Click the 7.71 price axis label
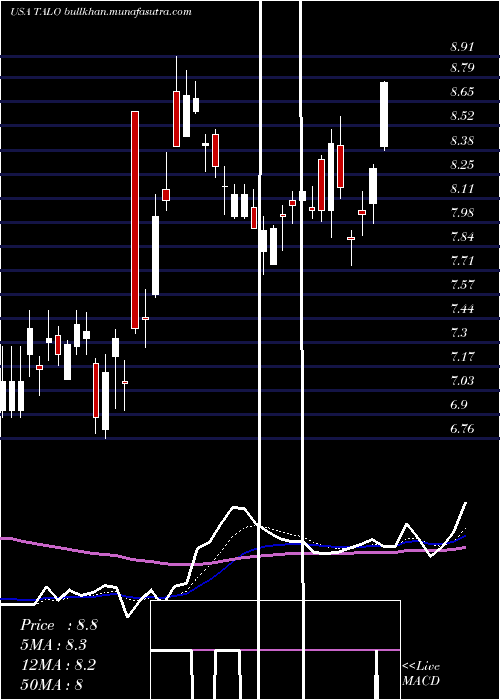Viewport: 500px width, 700px height. click(x=462, y=261)
